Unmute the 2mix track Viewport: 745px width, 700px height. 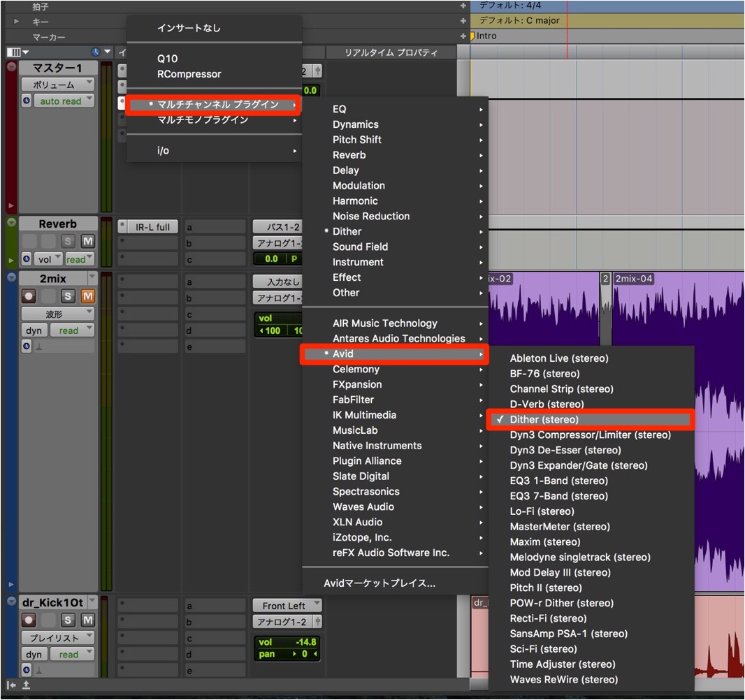click(x=88, y=296)
